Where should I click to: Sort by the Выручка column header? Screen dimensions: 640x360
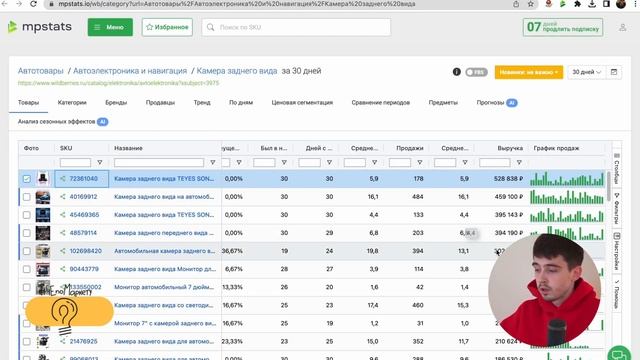coord(510,148)
